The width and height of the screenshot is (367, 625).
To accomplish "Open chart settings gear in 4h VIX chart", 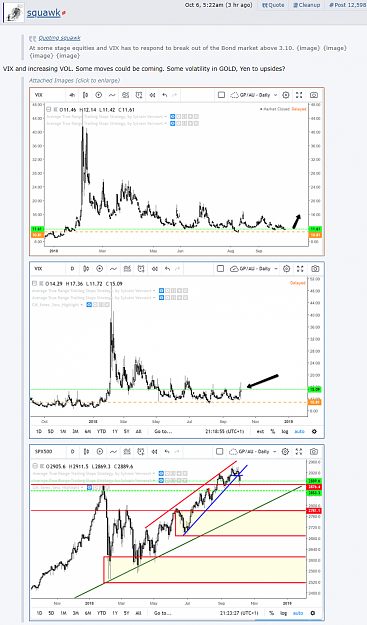I will click(x=286, y=95).
